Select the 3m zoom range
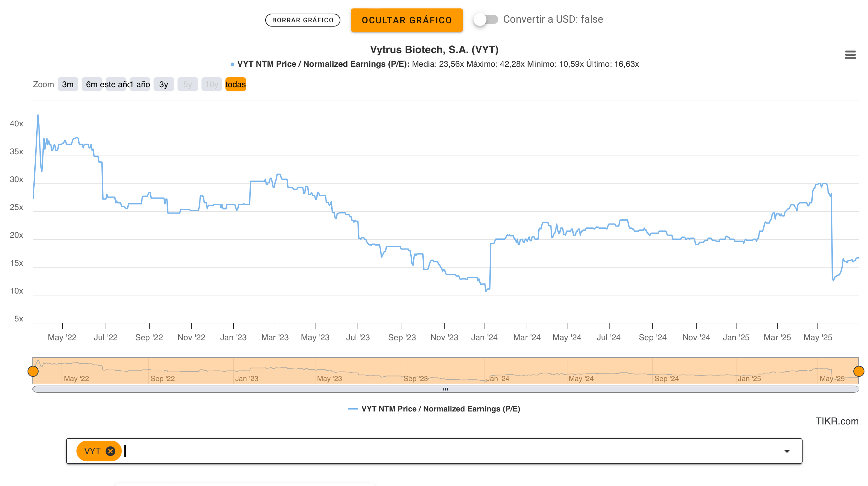 click(67, 84)
